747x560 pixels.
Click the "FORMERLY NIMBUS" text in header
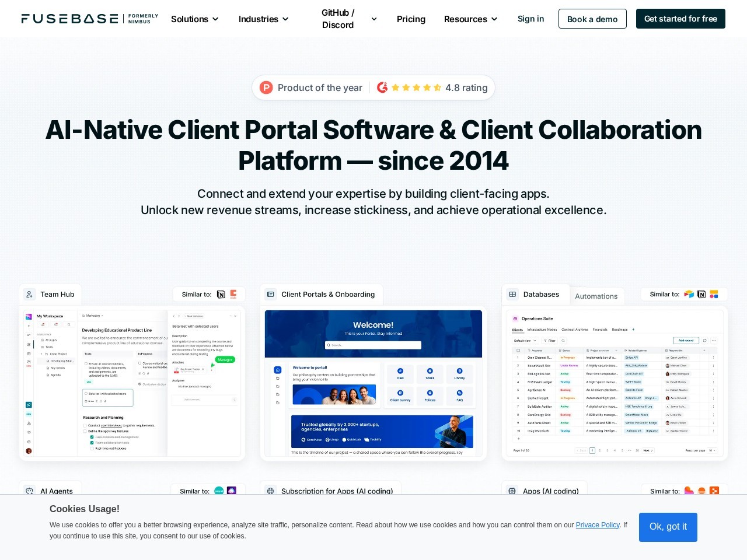click(143, 19)
